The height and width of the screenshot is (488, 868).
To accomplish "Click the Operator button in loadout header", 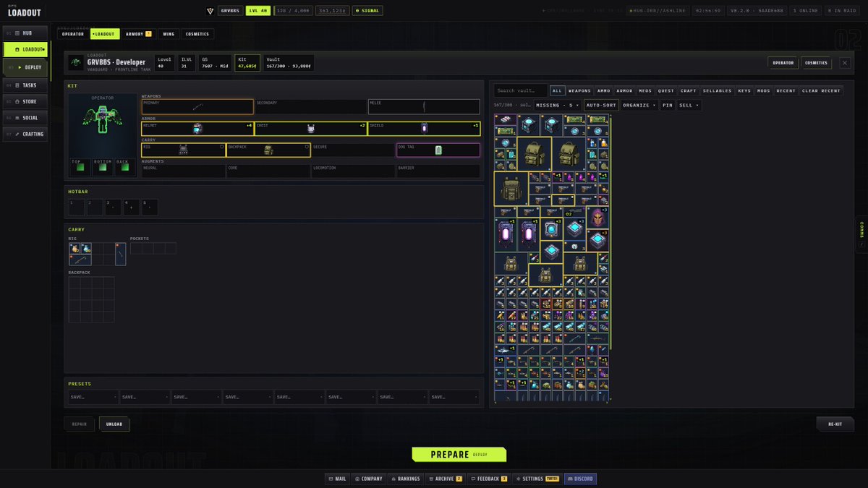I will point(783,63).
